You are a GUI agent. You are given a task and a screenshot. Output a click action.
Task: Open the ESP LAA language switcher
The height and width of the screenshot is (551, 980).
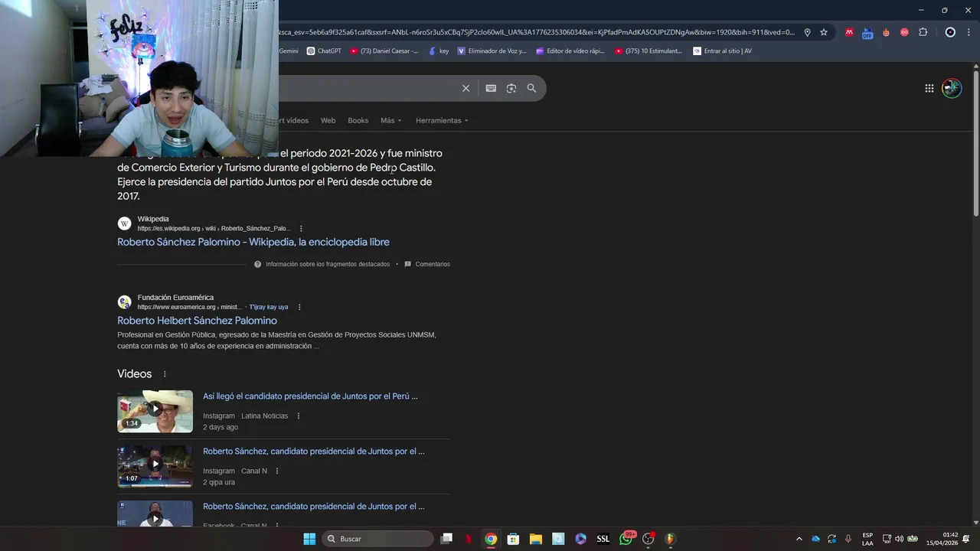pyautogui.click(x=867, y=539)
